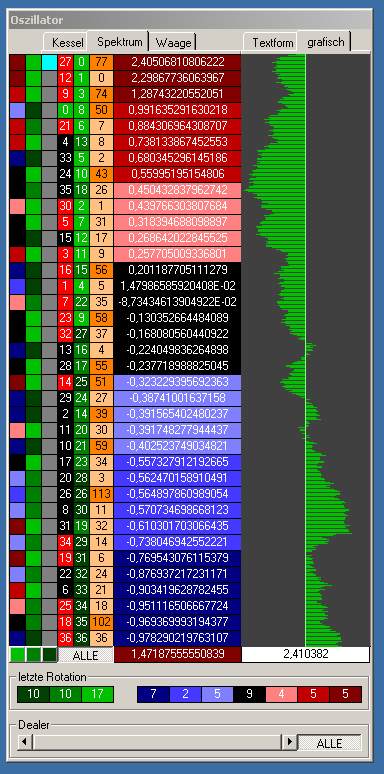Click the dark blue box showing 7

[153, 694]
